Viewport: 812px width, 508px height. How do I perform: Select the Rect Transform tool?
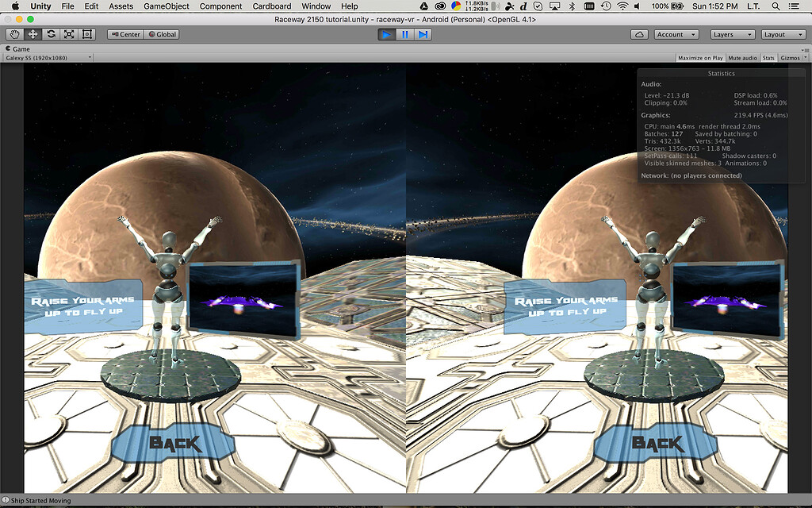point(86,33)
